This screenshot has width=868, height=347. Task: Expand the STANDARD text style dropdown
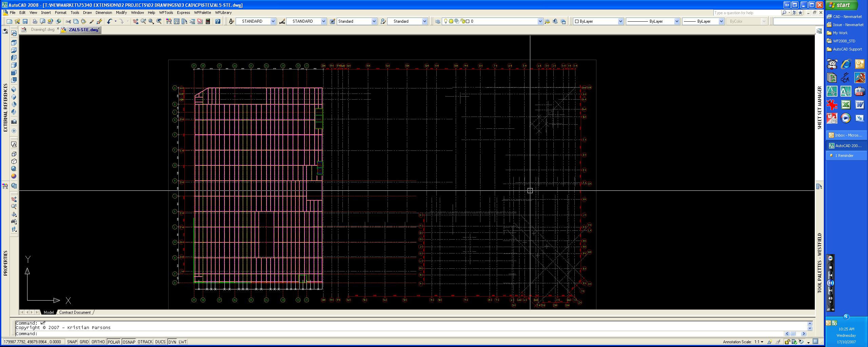(273, 21)
